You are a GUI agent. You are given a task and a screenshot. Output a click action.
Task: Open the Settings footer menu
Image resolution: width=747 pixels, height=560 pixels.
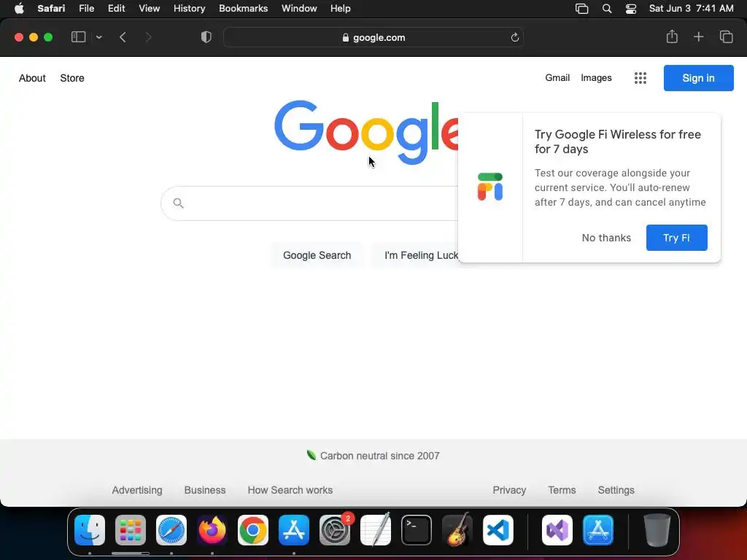pos(616,490)
